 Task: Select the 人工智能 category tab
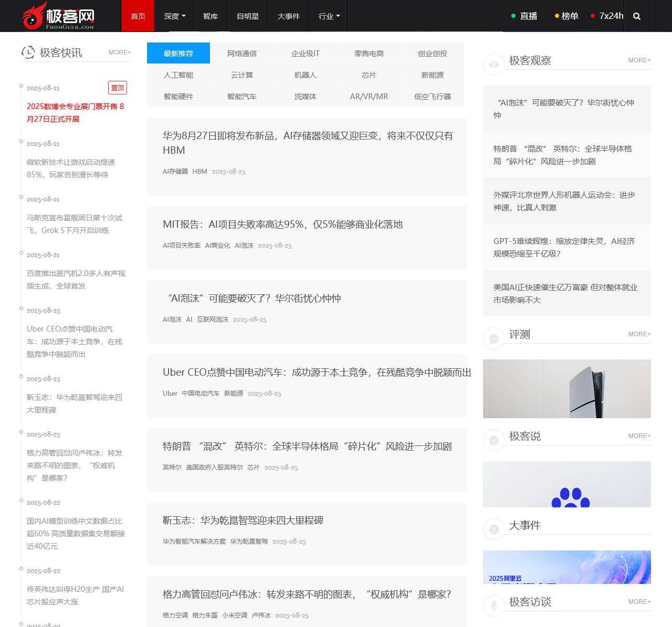coord(178,75)
